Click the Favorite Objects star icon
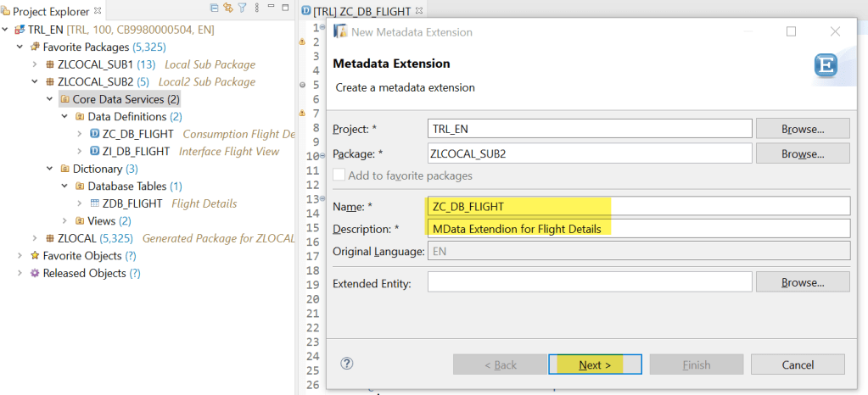Image resolution: width=868 pixels, height=395 pixels. point(35,255)
